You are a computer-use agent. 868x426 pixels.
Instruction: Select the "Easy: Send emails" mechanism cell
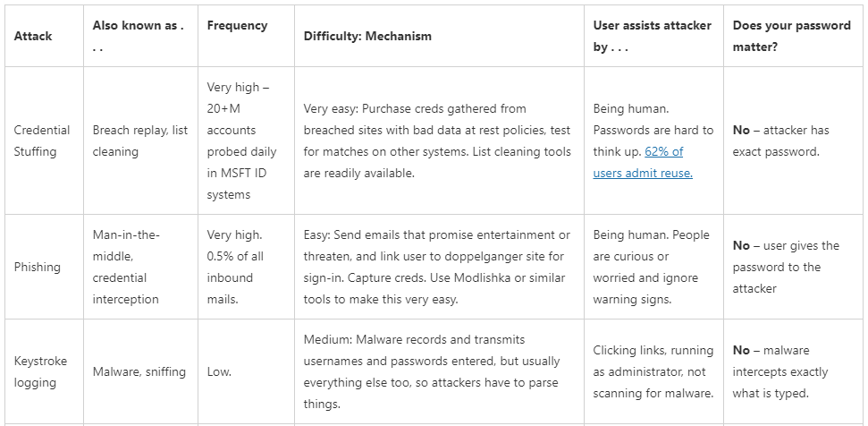(437, 267)
